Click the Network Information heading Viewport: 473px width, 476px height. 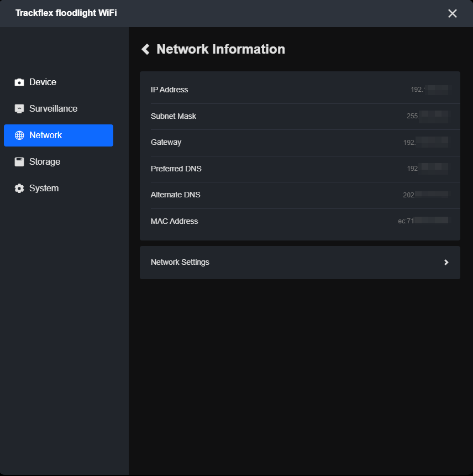[x=220, y=49]
